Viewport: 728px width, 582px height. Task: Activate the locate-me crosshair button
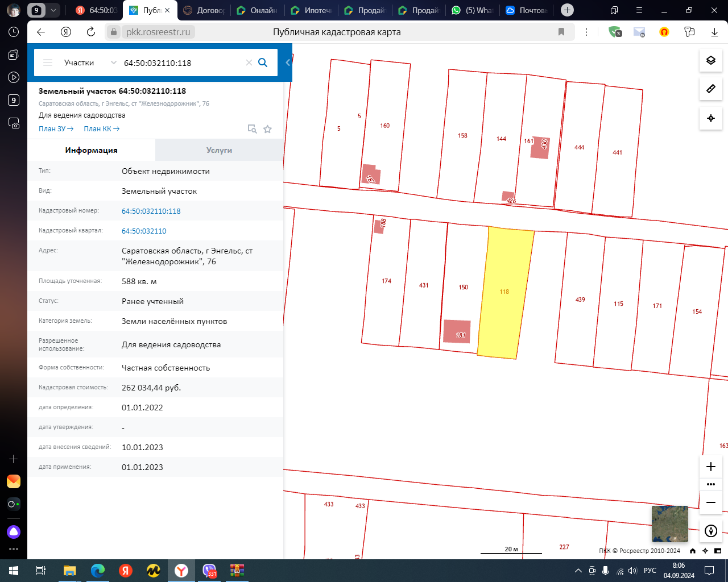(x=711, y=118)
